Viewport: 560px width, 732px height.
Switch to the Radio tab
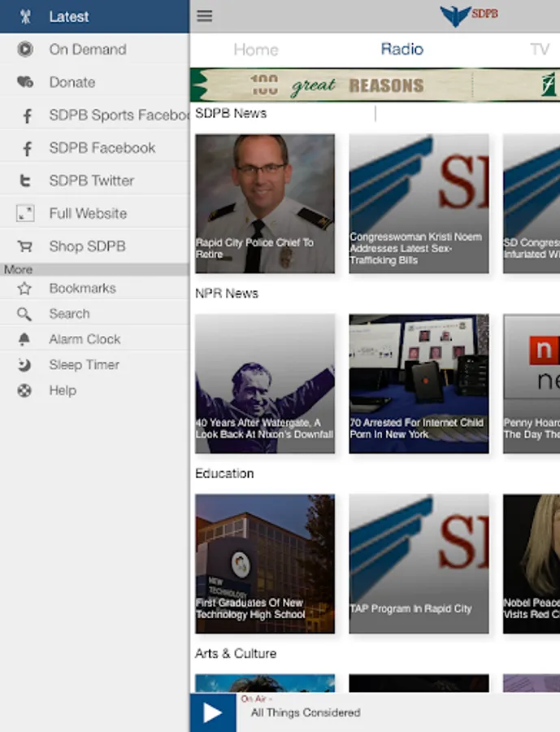[402, 49]
